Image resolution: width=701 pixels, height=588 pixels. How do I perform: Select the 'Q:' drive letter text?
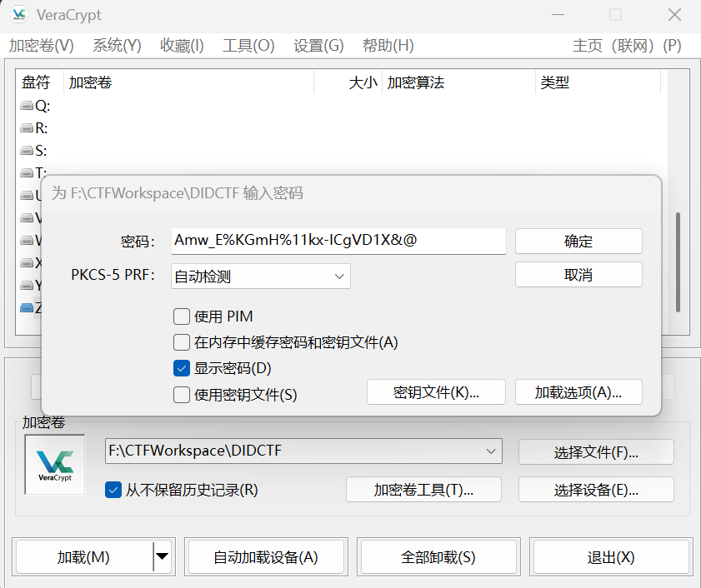click(x=43, y=106)
